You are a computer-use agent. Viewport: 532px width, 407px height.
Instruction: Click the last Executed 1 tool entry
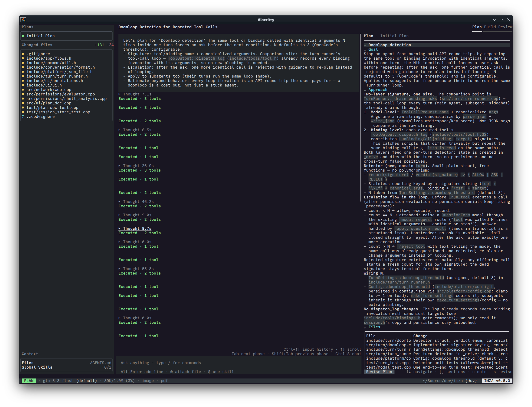tap(138, 336)
